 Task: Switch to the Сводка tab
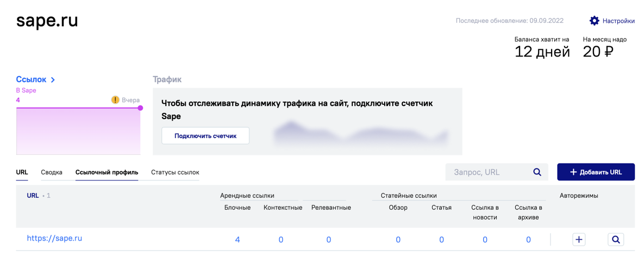point(52,172)
